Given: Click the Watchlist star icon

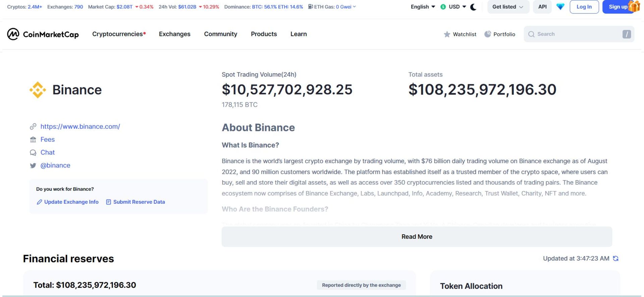Looking at the screenshot, I should tap(447, 34).
